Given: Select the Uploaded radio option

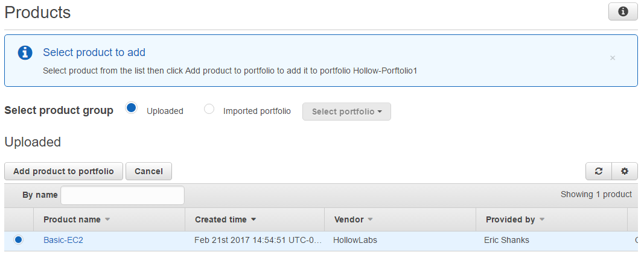Looking at the screenshot, I should click(x=131, y=109).
